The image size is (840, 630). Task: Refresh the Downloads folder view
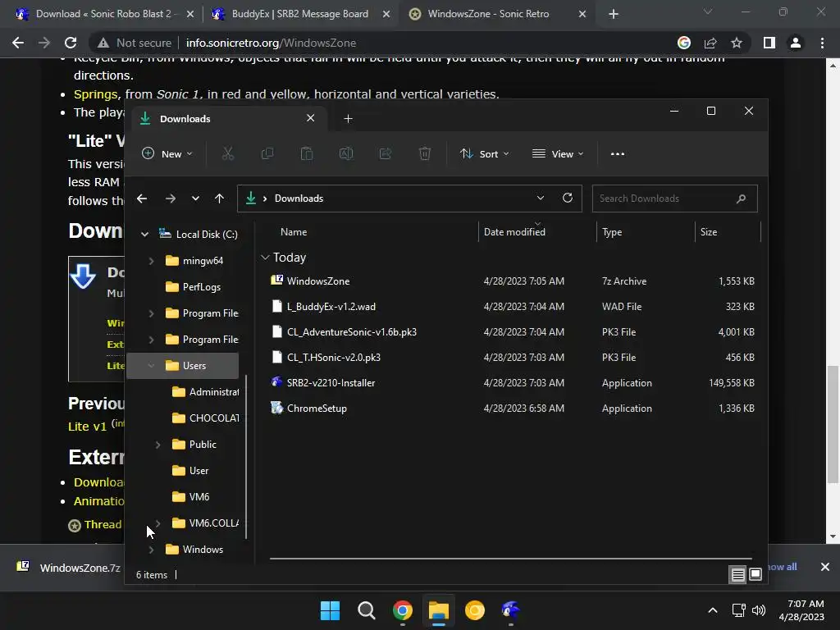click(568, 199)
